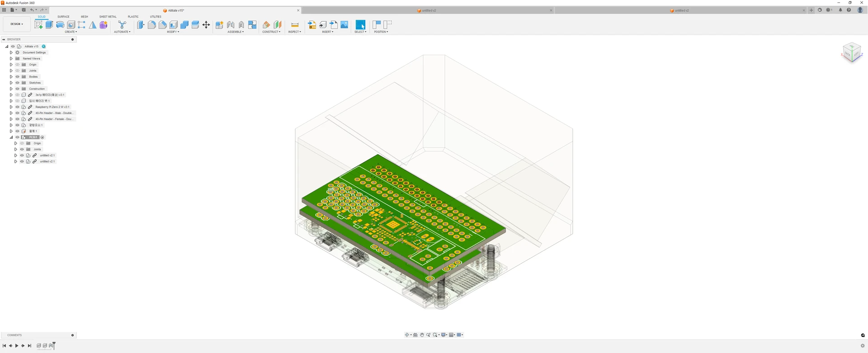Toggle visibility of Raspberry Pi Zero 2 W
Screen dimensions: 868x353
17,107
